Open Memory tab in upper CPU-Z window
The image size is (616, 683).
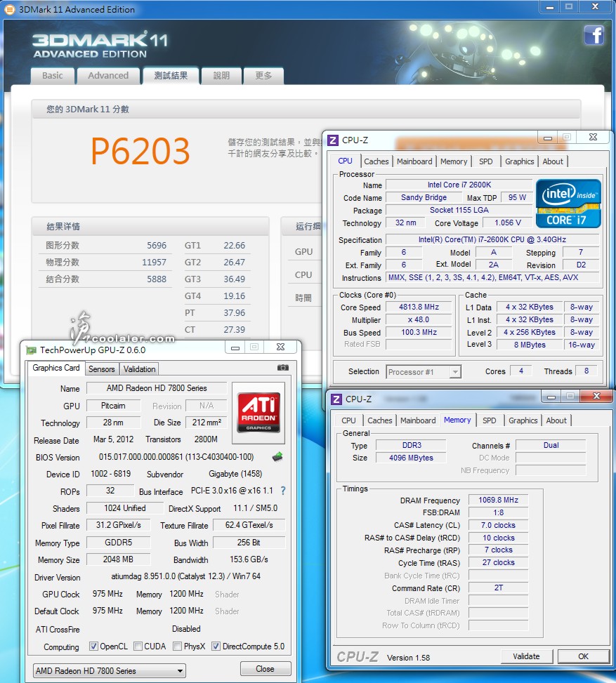point(453,161)
